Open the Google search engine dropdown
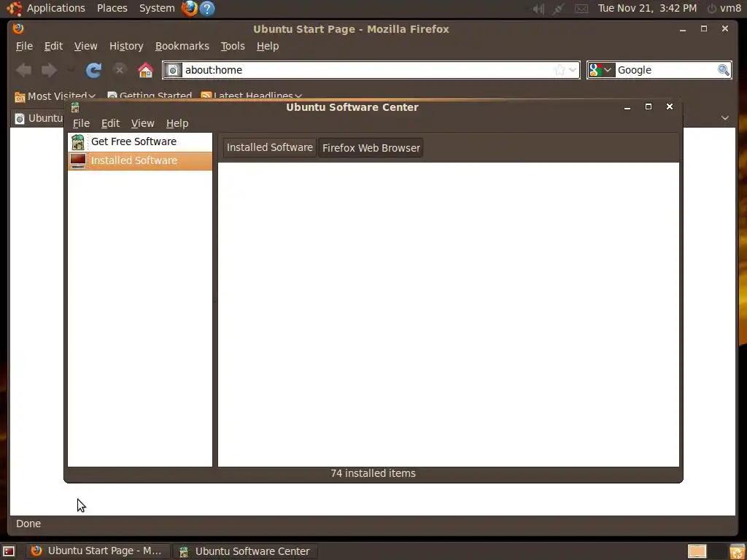 click(x=601, y=70)
